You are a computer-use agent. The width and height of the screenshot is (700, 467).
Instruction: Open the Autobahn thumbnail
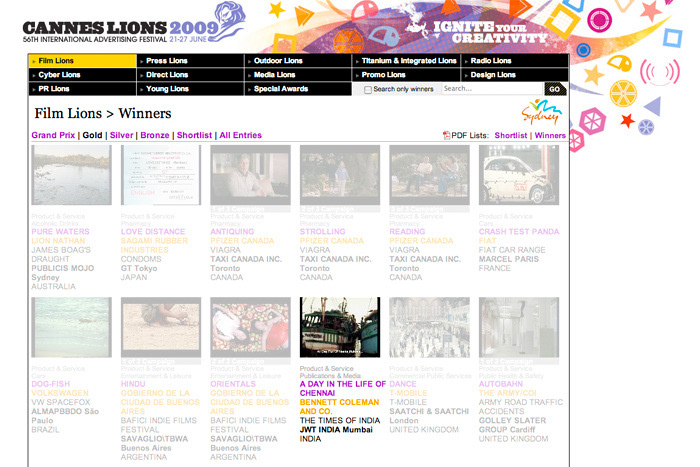[519, 327]
